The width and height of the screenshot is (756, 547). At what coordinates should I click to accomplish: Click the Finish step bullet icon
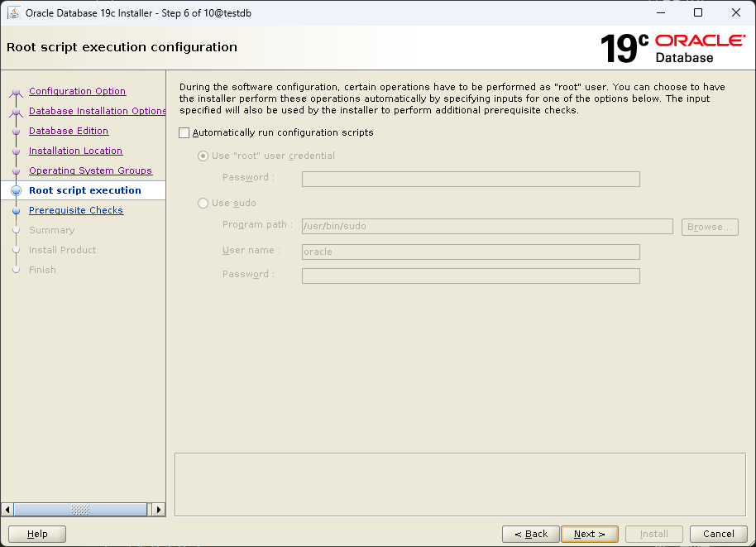[17, 270]
